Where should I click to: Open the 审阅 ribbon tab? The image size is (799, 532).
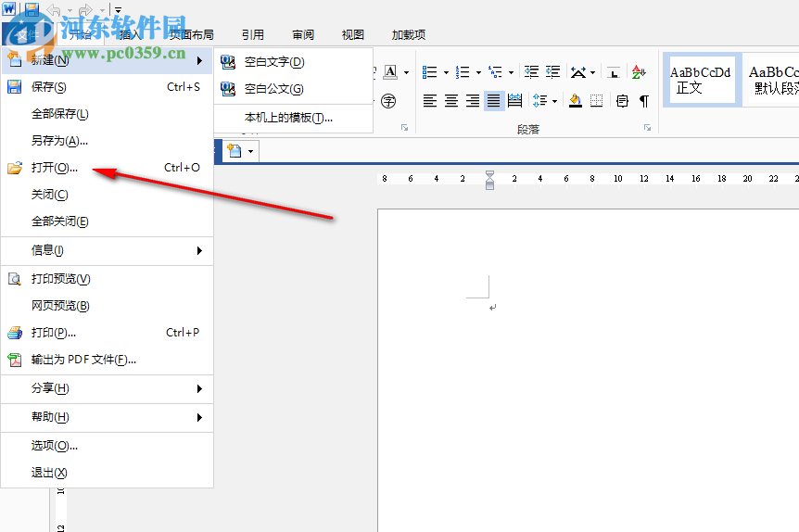pyautogui.click(x=303, y=34)
